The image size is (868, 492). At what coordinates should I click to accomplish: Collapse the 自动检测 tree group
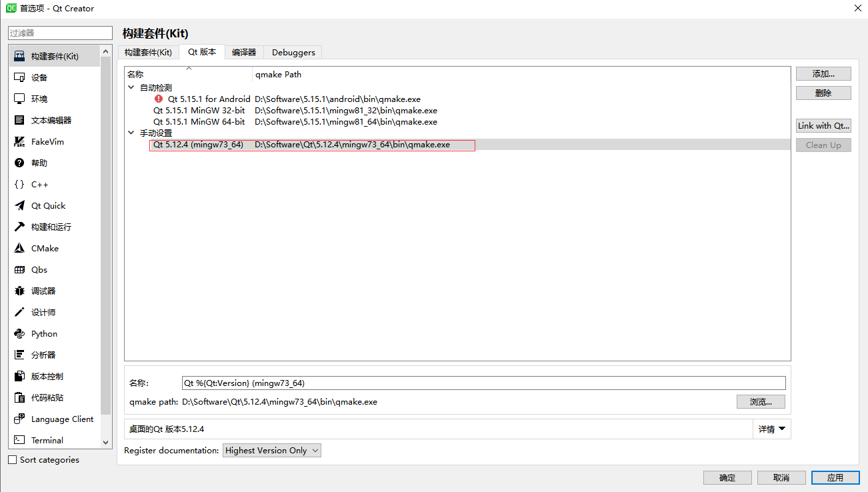(131, 87)
